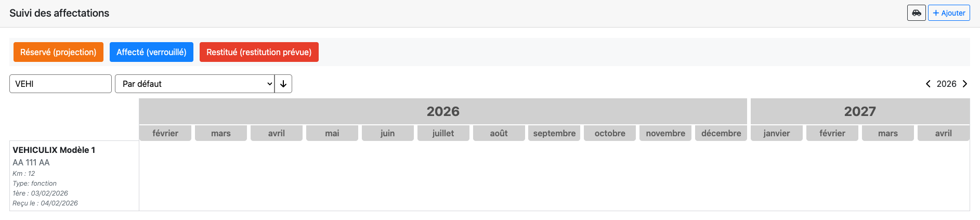Toggle the Restitué (restitution prévue) filter

[x=259, y=52]
